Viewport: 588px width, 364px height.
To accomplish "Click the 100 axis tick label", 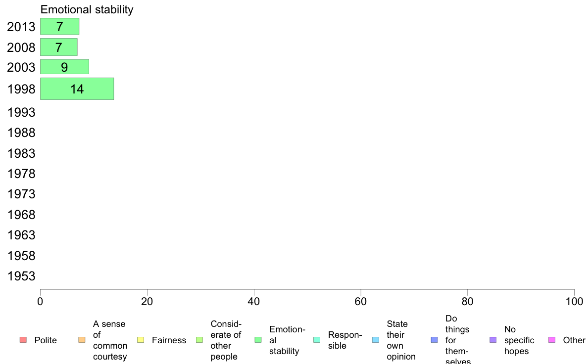I will pyautogui.click(x=574, y=301).
